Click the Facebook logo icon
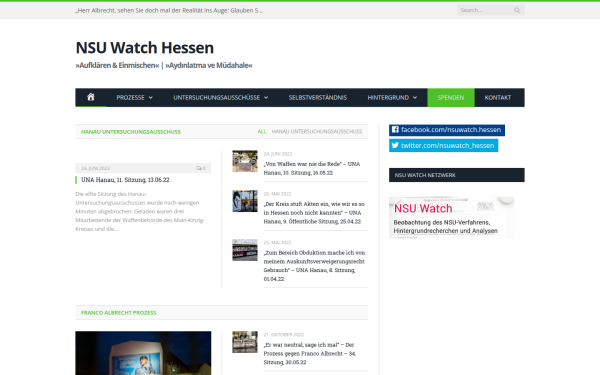The height and width of the screenshot is (375, 600). pyautogui.click(x=395, y=130)
